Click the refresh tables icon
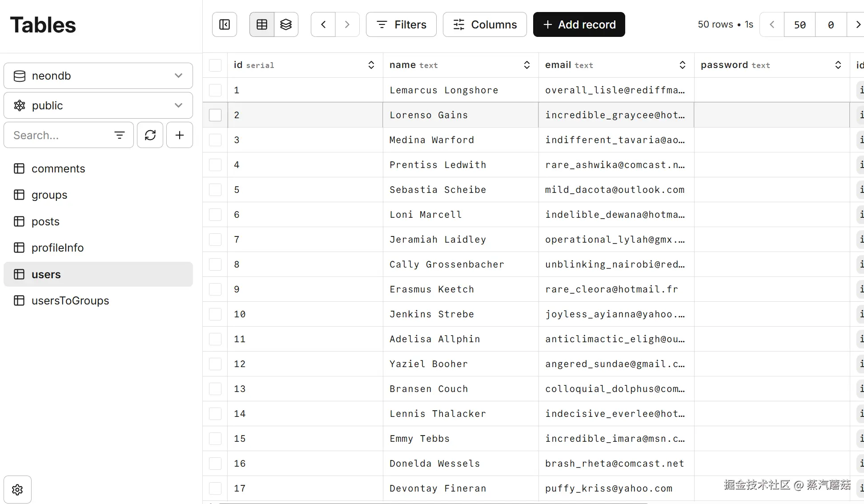864x504 pixels. 150,135
